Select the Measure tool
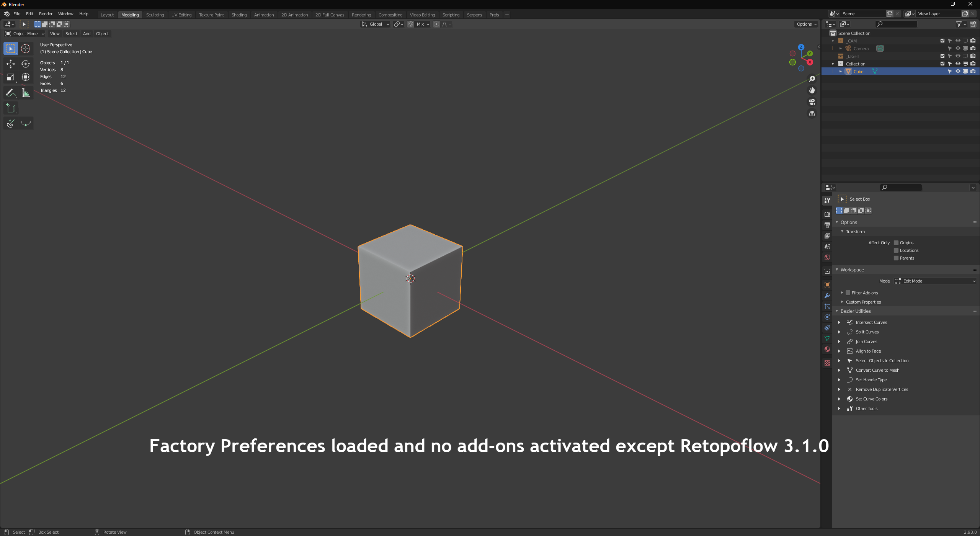The image size is (980, 536). coord(26,92)
